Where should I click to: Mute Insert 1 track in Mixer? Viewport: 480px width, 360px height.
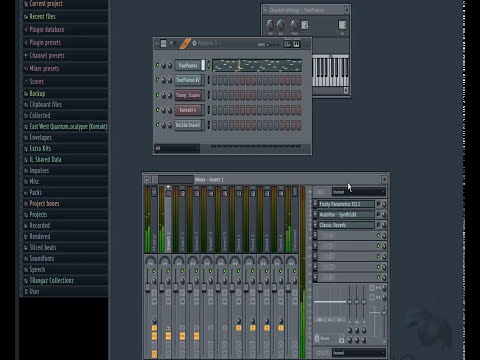[x=168, y=271]
